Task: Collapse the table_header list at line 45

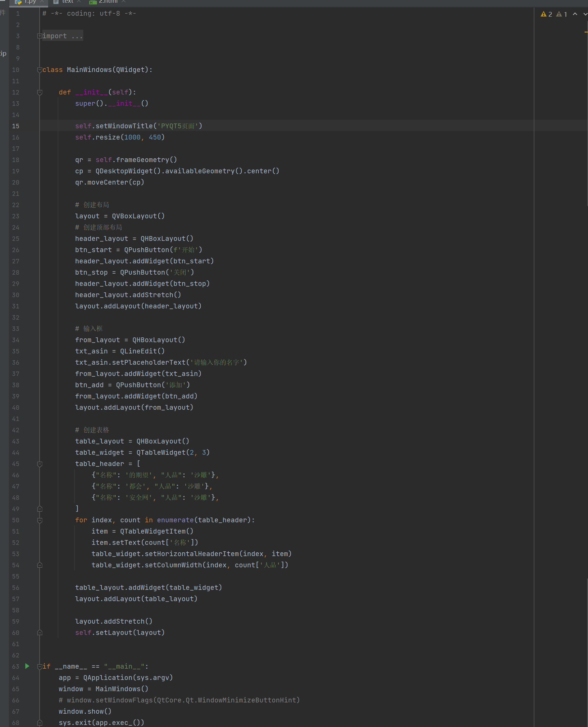Action: (40, 464)
